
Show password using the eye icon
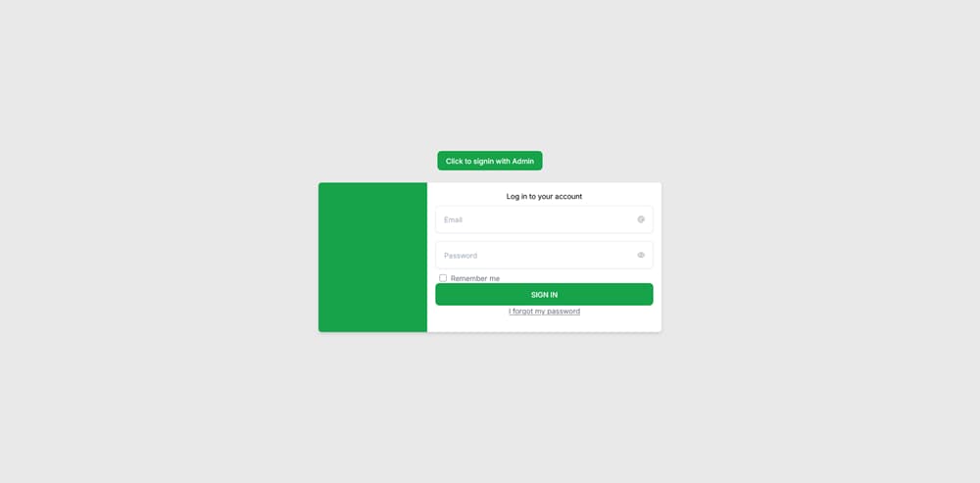(641, 255)
